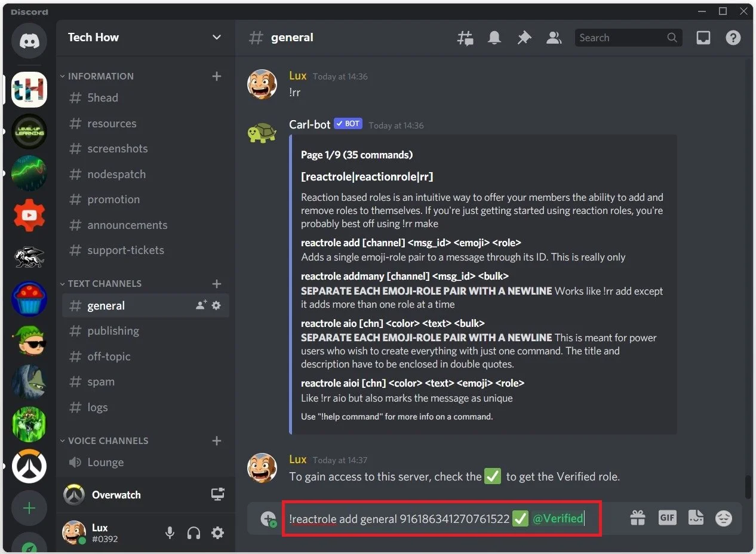Open the screenshots channel
756x554 pixels.
145,149
